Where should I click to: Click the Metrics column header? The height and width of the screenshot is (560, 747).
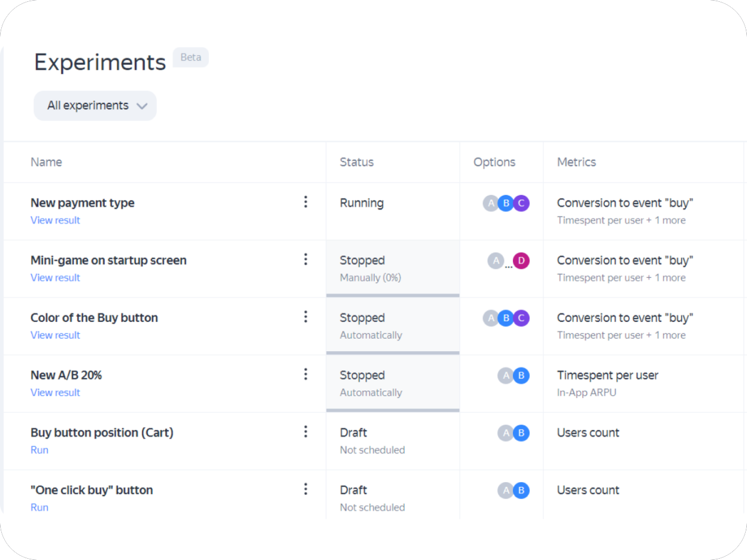click(x=576, y=162)
